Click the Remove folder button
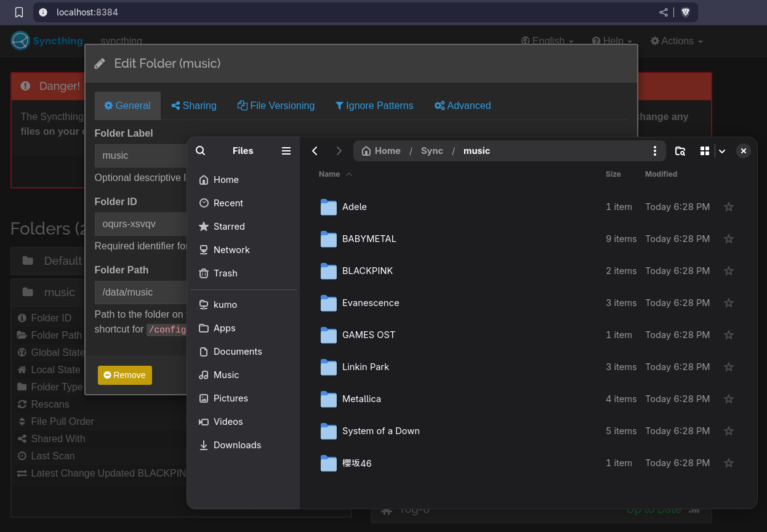 125,375
